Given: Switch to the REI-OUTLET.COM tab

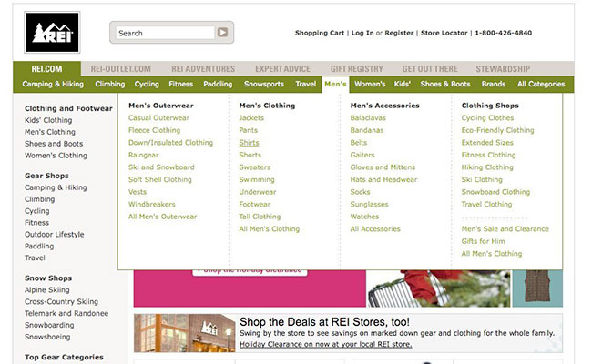Looking at the screenshot, I should coord(121,69).
